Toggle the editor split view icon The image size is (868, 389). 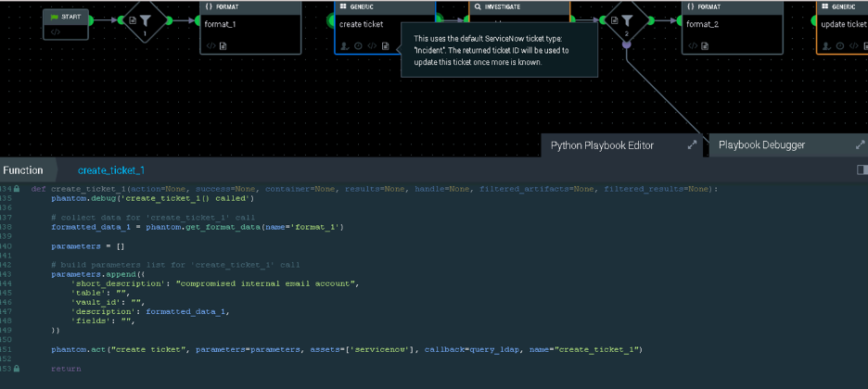(x=862, y=170)
